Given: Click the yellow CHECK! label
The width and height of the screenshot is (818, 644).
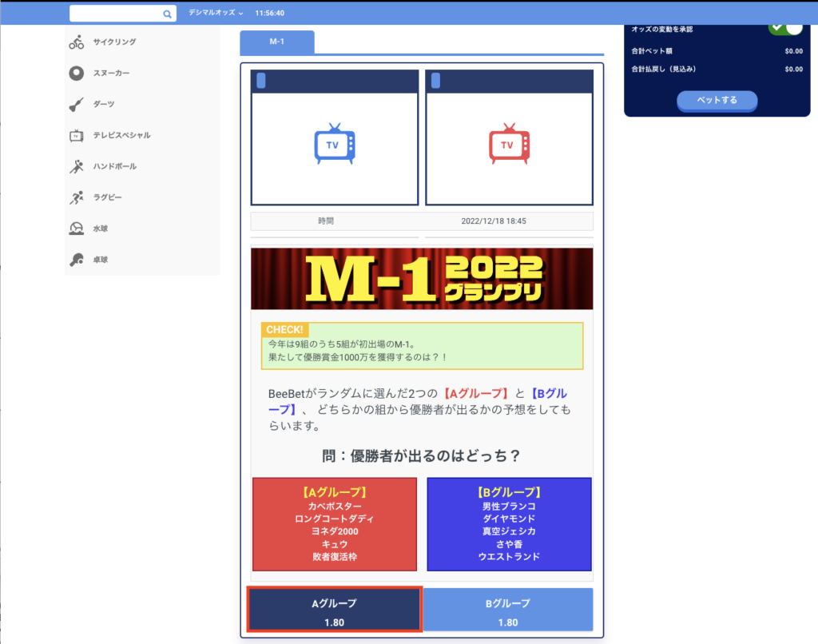Looking at the screenshot, I should (285, 330).
